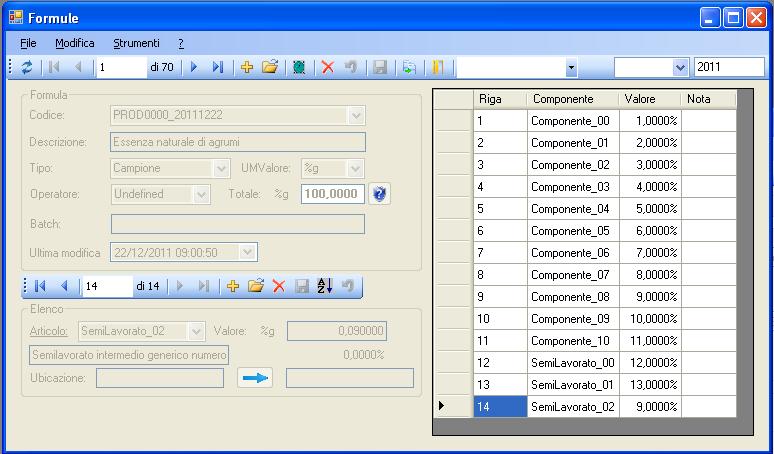The width and height of the screenshot is (774, 454).
Task: Click the formula record number field showing 1
Action: [x=121, y=67]
